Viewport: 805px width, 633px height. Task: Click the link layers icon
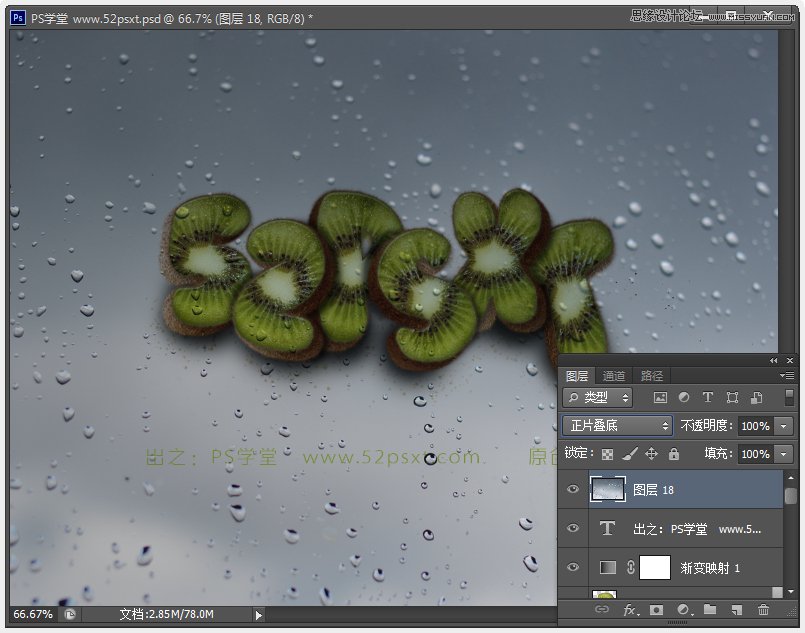point(602,609)
